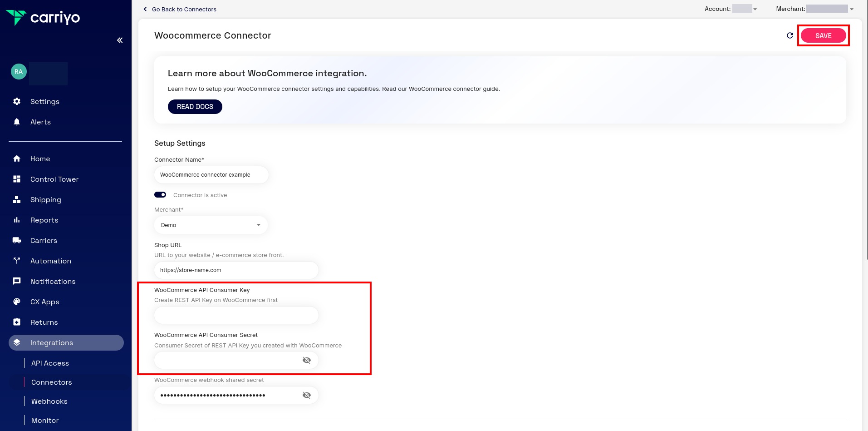868x431 pixels.
Task: Click the Notifications message icon
Action: (x=17, y=281)
